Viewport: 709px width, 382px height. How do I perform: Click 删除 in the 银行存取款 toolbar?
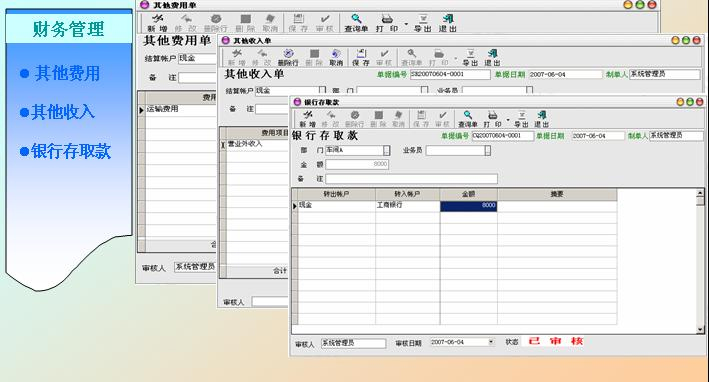click(x=378, y=119)
